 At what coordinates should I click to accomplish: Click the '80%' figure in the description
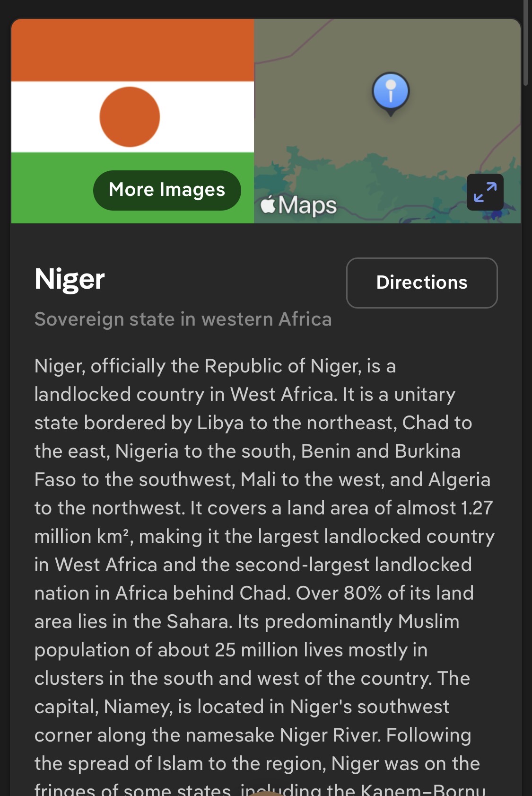click(363, 593)
